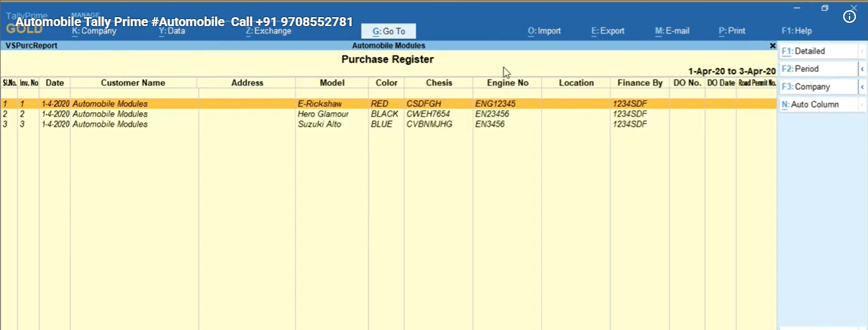The image size is (868, 330).
Task: Expand arrow beside F2: Period
Action: [863, 69]
